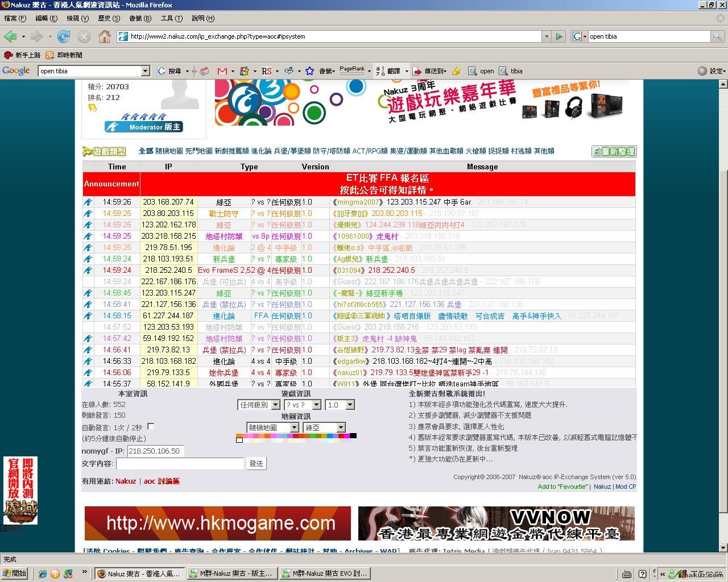Screen dimensions: 728x582
Task: Toggle the 自動發言 auto-post checkbox
Action: click(151, 426)
